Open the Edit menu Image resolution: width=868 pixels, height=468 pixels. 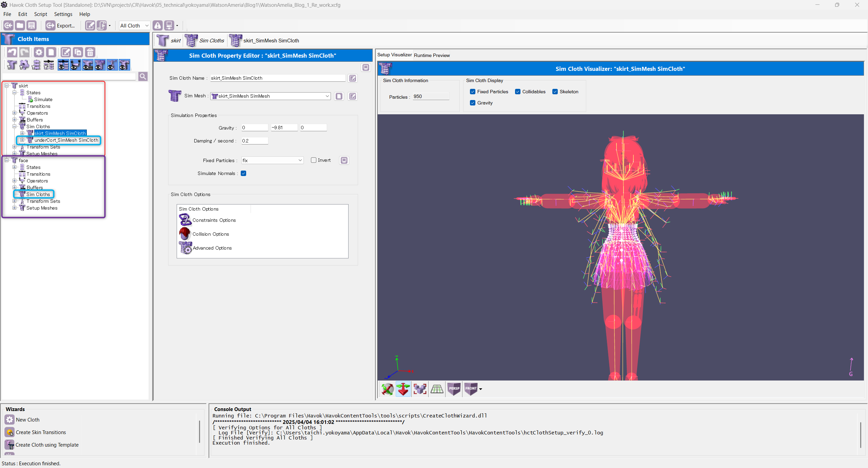(23, 14)
